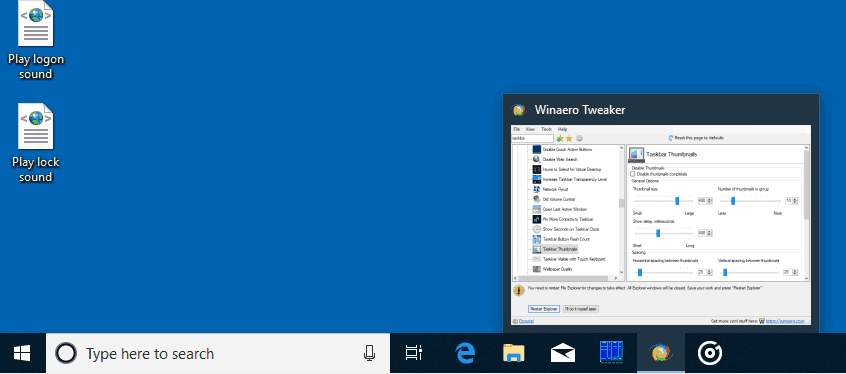This screenshot has width=846, height=374.
Task: Open the Mail app on the taskbar
Action: [x=563, y=353]
